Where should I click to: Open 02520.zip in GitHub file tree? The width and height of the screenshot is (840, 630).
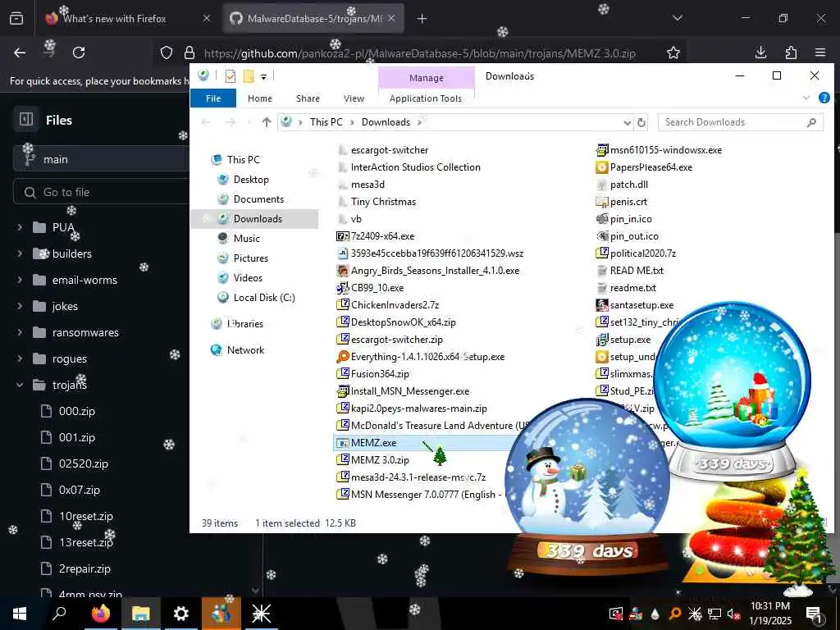pyautogui.click(x=83, y=463)
